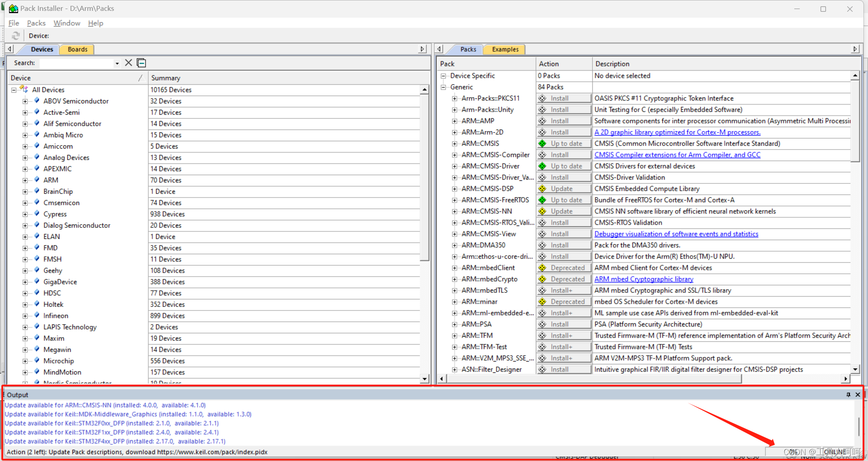Image resolution: width=868 pixels, height=461 pixels.
Task: Click the Microchip vendor icon
Action: [x=37, y=361]
